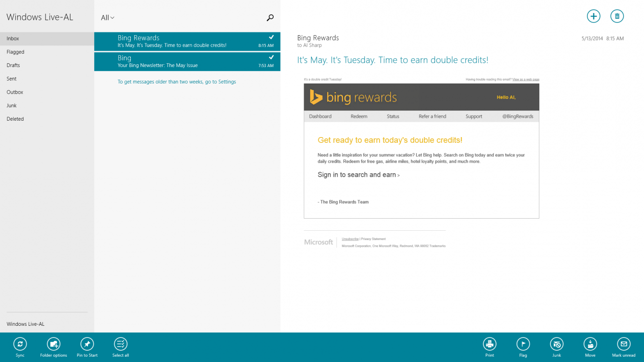The height and width of the screenshot is (362, 644).
Task: Uncheck the Bing Rewards message checkmark
Action: [x=271, y=37]
